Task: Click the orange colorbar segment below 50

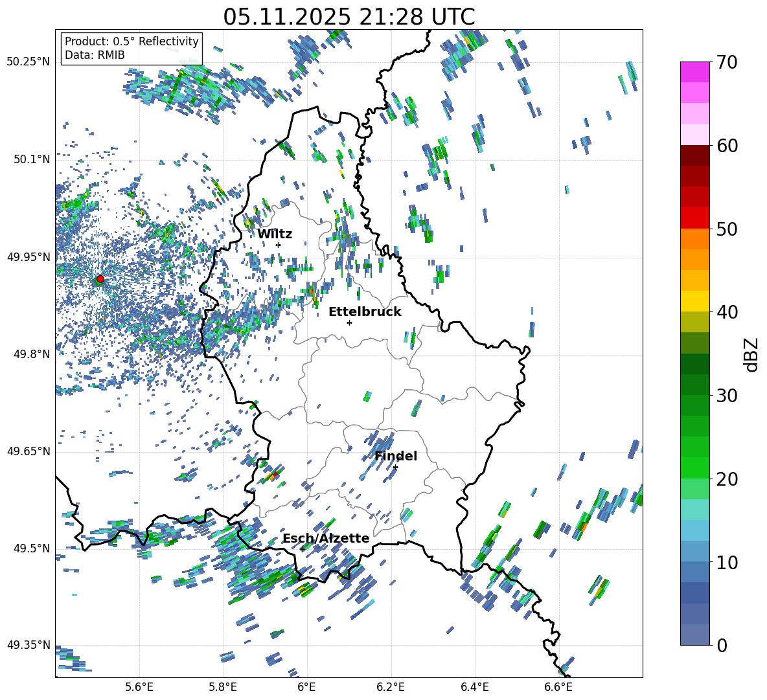Action: click(694, 238)
